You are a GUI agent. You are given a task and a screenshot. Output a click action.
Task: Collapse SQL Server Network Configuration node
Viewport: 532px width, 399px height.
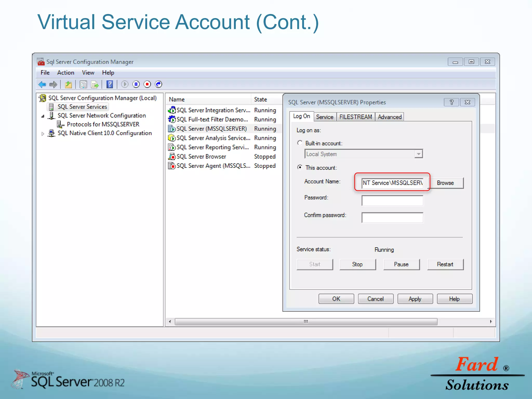pyautogui.click(x=43, y=116)
